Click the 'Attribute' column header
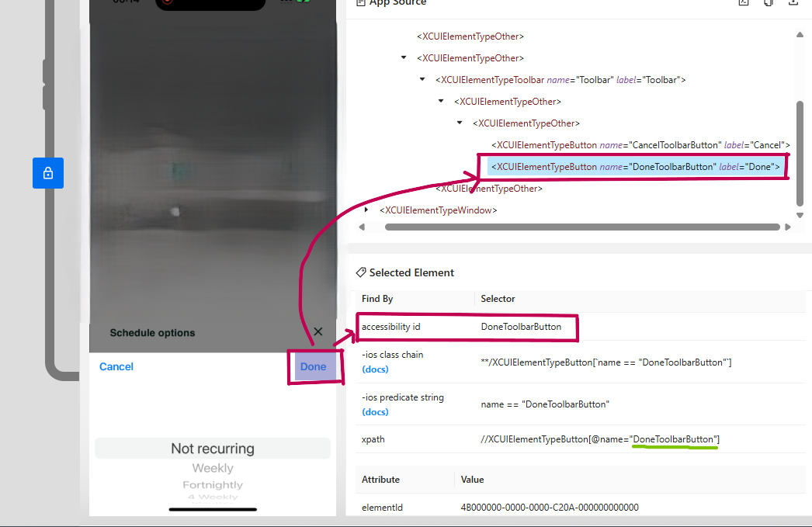The width and height of the screenshot is (812, 527). 380,480
